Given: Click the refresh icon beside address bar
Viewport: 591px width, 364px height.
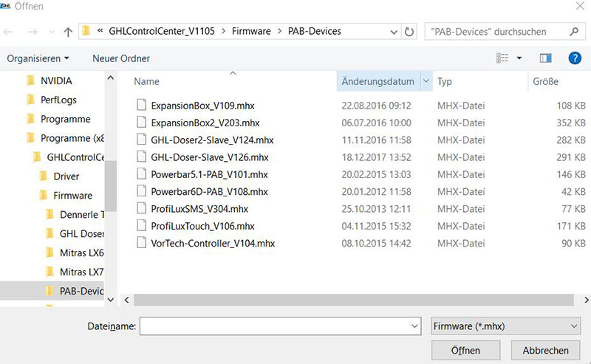Looking at the screenshot, I should tap(410, 32).
